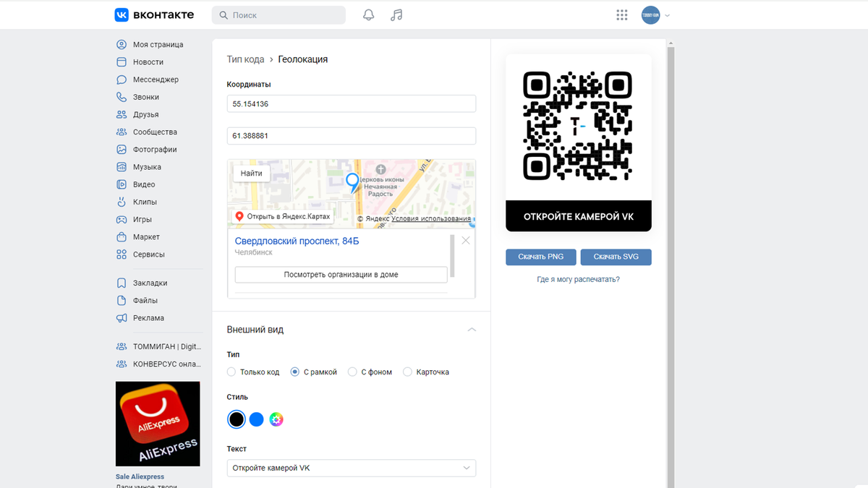Click the КОНВЕРСУС community icon
Image resolution: width=868 pixels, height=488 pixels.
coord(122,364)
